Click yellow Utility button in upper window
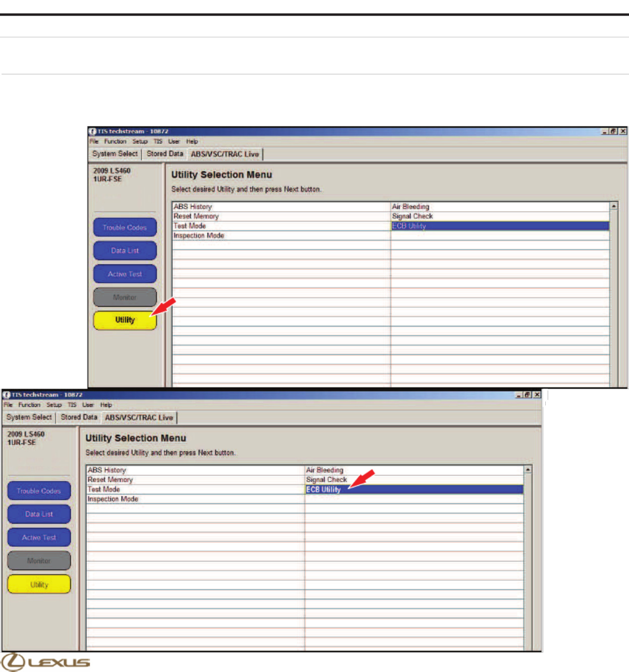 click(125, 320)
